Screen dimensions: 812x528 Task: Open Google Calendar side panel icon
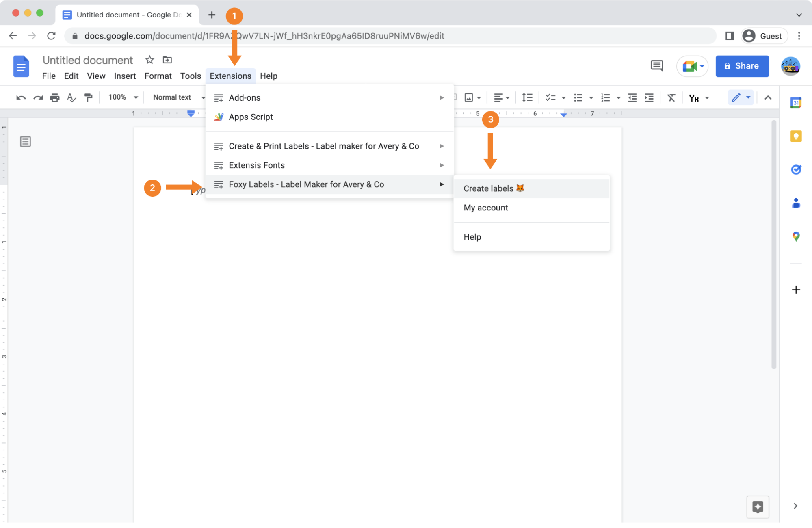(796, 103)
